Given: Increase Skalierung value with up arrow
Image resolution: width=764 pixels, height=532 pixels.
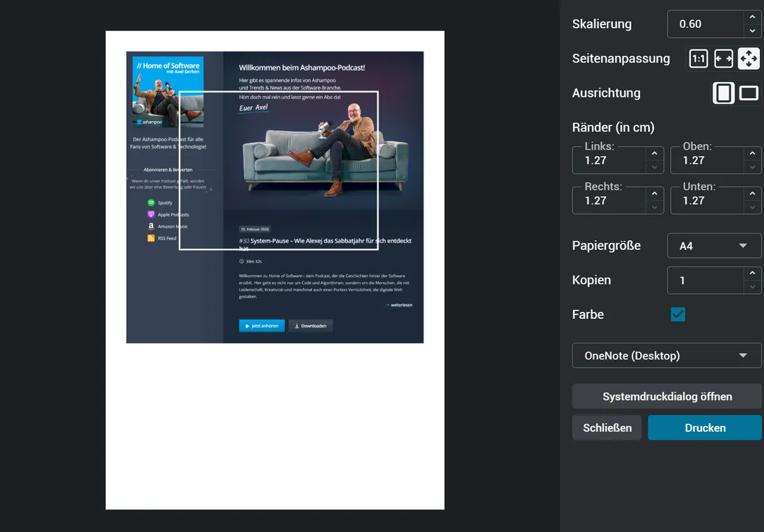Looking at the screenshot, I should pos(752,17).
